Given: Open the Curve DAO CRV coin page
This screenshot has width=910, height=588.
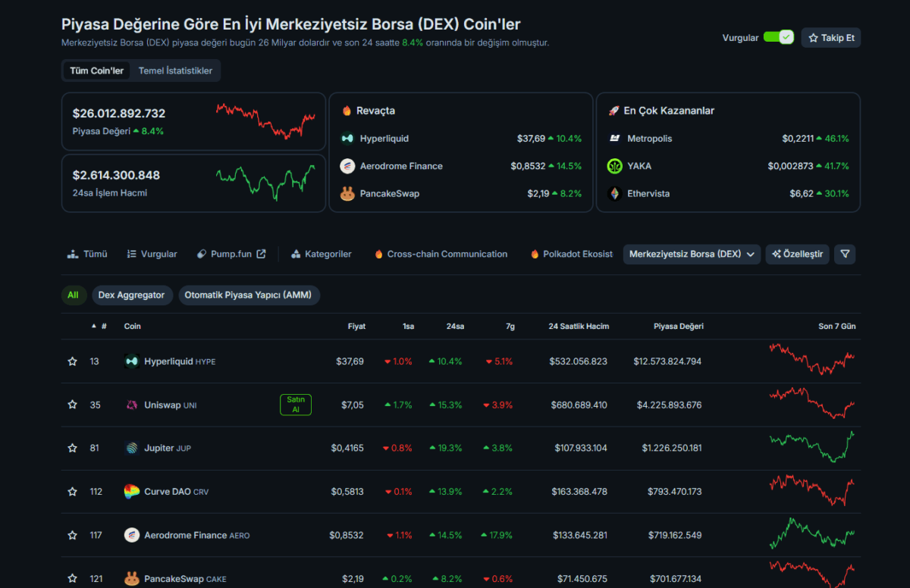Looking at the screenshot, I should (177, 491).
